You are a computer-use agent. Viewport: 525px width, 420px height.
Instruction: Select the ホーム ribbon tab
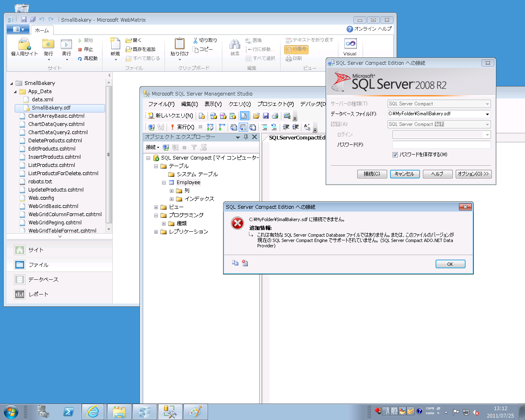42,30
